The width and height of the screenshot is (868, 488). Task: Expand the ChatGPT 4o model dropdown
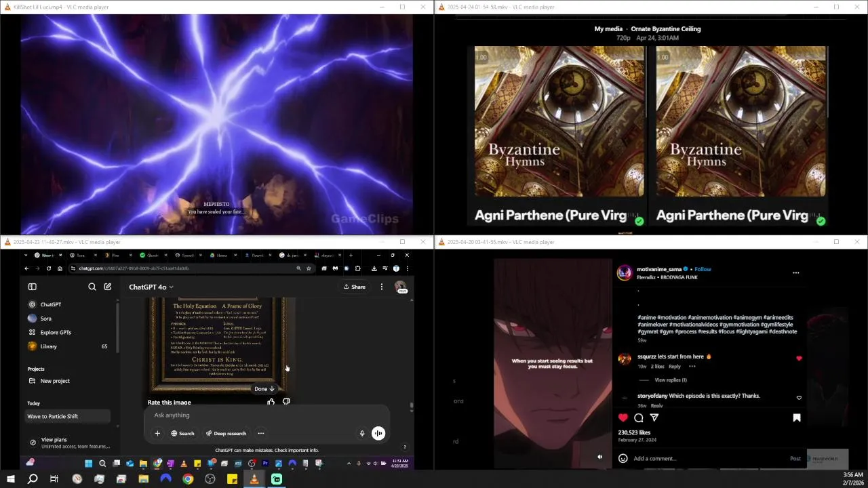click(151, 287)
